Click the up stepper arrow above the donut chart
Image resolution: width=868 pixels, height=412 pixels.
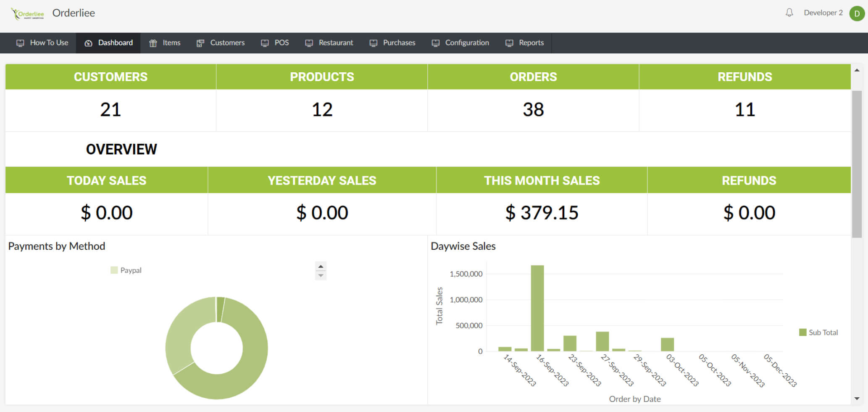point(320,266)
